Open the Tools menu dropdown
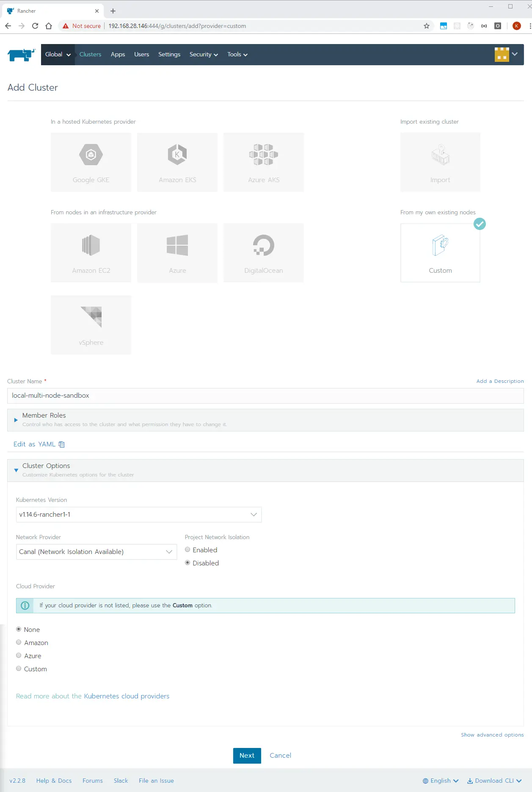The width and height of the screenshot is (532, 792). pos(237,55)
